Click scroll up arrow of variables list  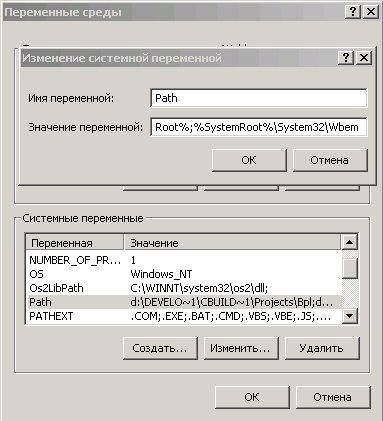(x=350, y=242)
